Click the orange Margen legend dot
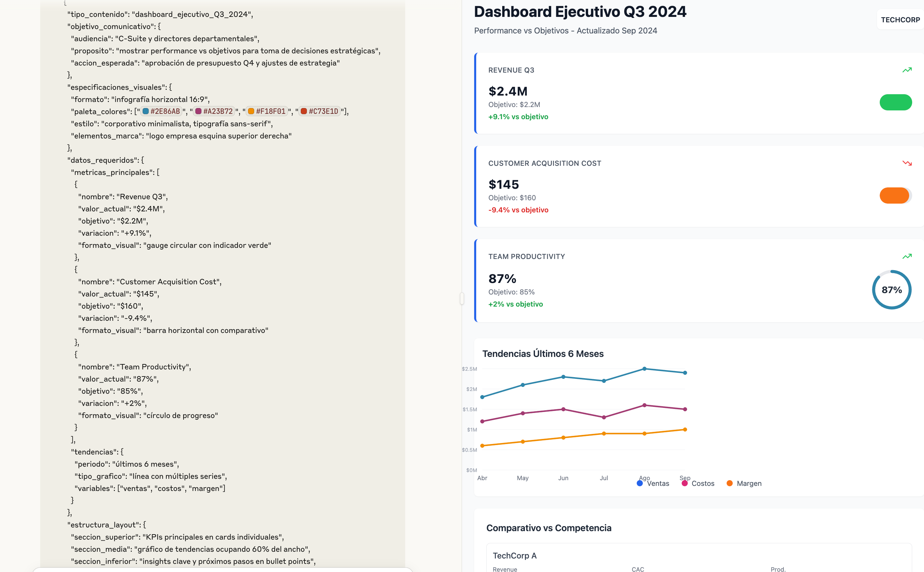924x572 pixels. pyautogui.click(x=729, y=483)
